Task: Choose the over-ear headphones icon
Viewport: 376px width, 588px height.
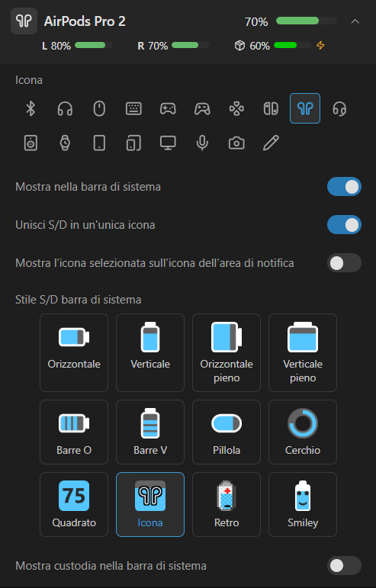Action: coord(65,109)
